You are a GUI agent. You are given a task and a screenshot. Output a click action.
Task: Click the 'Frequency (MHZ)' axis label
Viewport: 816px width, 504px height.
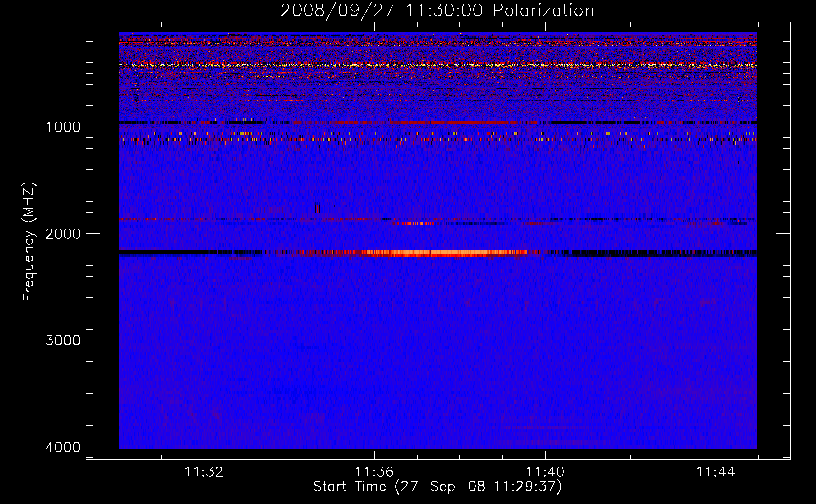[29, 242]
